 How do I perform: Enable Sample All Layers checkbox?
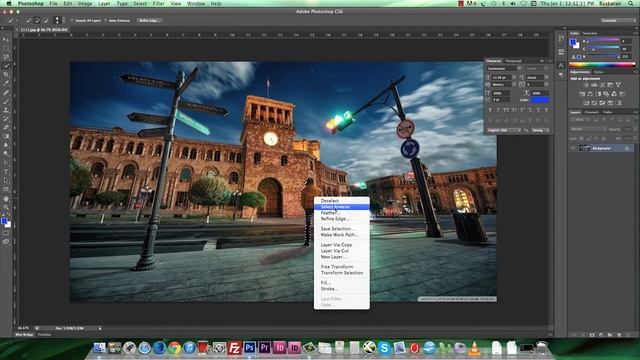tap(72, 20)
